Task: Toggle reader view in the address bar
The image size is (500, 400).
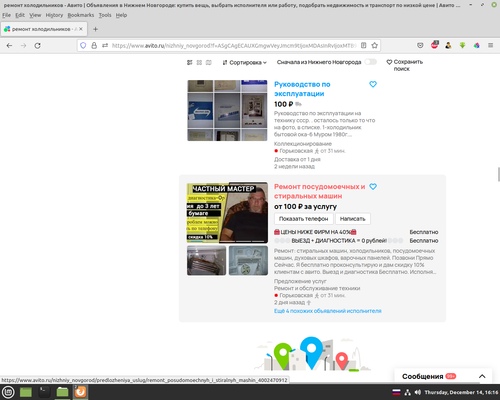Action: click(364, 46)
